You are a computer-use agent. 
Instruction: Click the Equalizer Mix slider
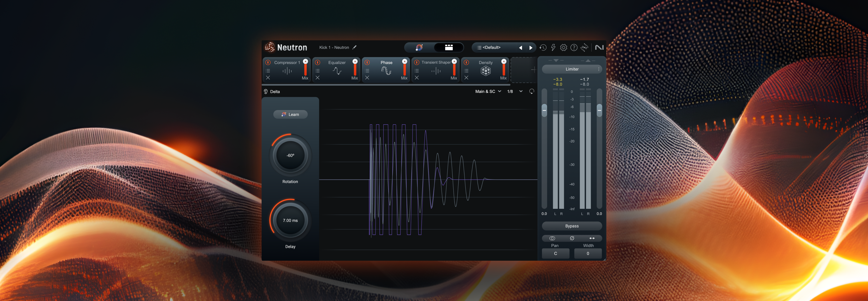click(355, 67)
